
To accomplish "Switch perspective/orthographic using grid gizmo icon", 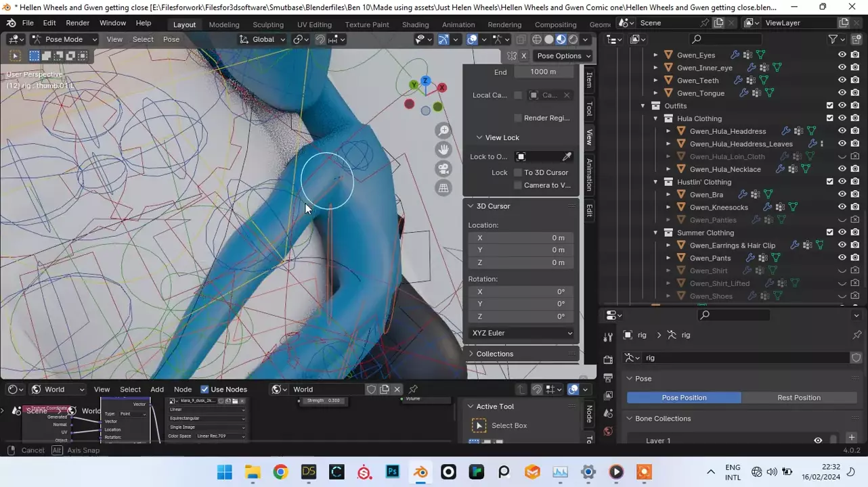I will pyautogui.click(x=443, y=189).
